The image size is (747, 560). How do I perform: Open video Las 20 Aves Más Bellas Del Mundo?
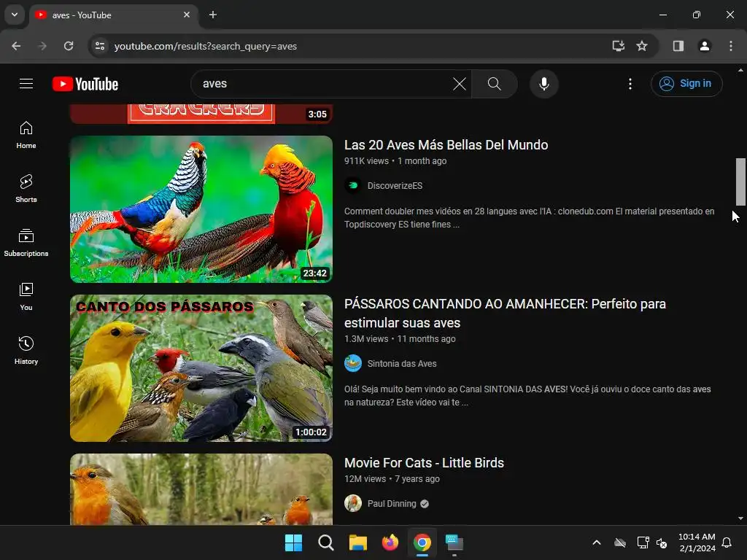446,145
